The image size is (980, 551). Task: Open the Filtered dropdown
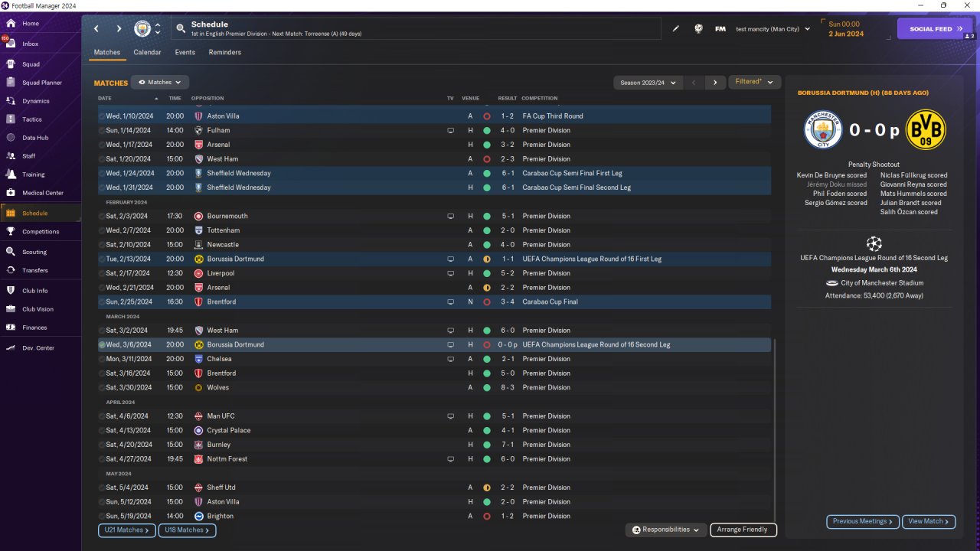point(754,82)
